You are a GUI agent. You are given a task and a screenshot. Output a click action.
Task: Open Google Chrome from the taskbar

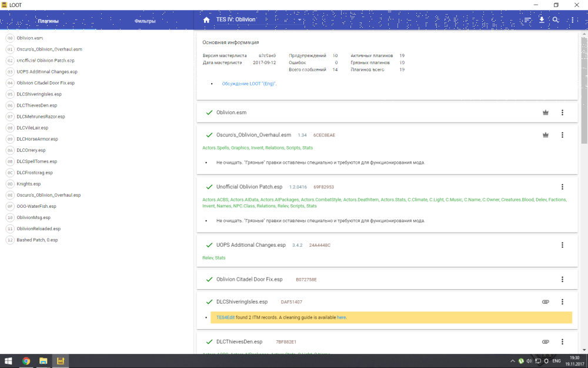[x=26, y=361]
